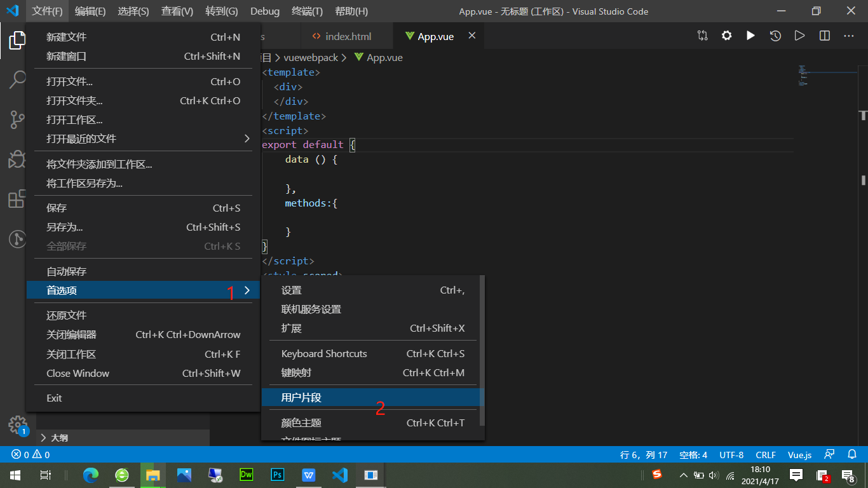The width and height of the screenshot is (868, 488).
Task: Open notifications bell in the status bar
Action: click(x=852, y=454)
